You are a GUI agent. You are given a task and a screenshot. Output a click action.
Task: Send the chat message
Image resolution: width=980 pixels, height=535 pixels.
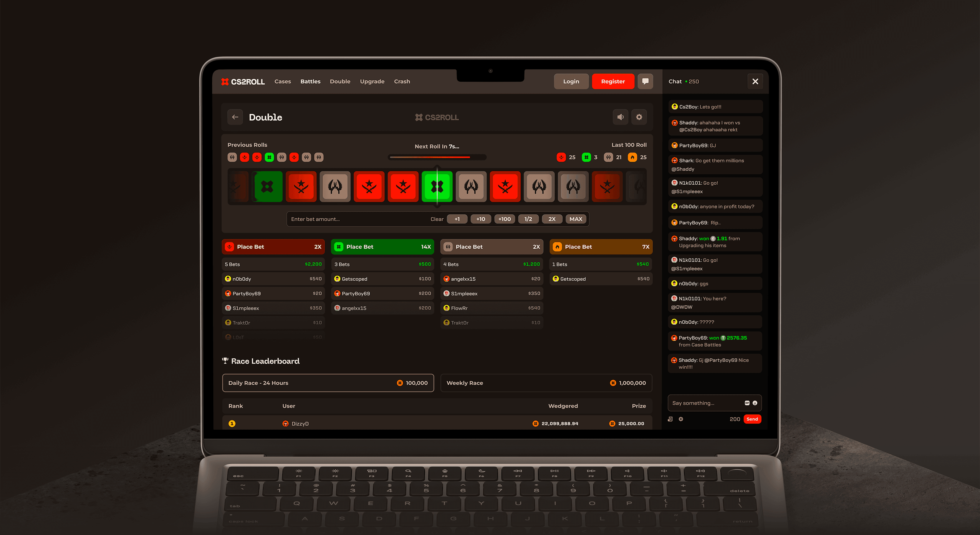pyautogui.click(x=752, y=419)
